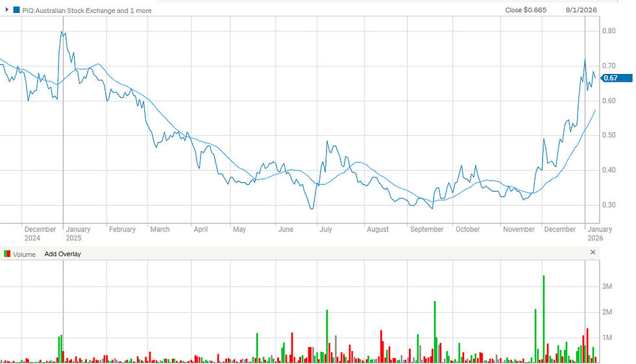
Task: Click the January 2025 axis label
Action: click(x=78, y=234)
